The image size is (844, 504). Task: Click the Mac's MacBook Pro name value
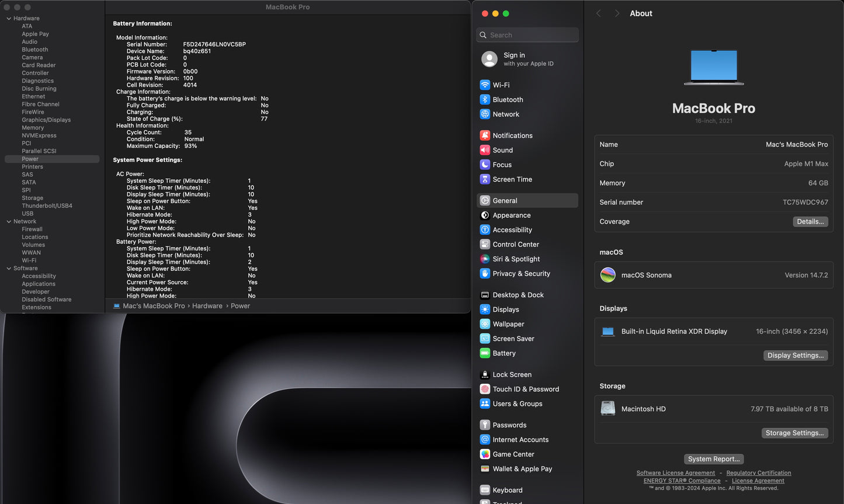[797, 144]
